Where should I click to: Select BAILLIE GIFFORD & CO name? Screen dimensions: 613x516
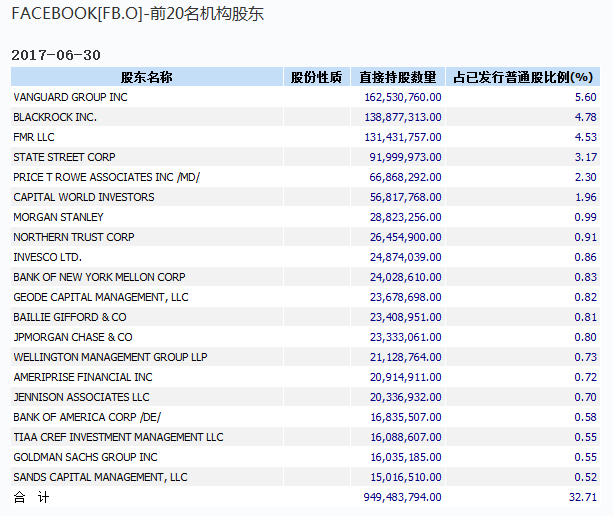[70, 317]
